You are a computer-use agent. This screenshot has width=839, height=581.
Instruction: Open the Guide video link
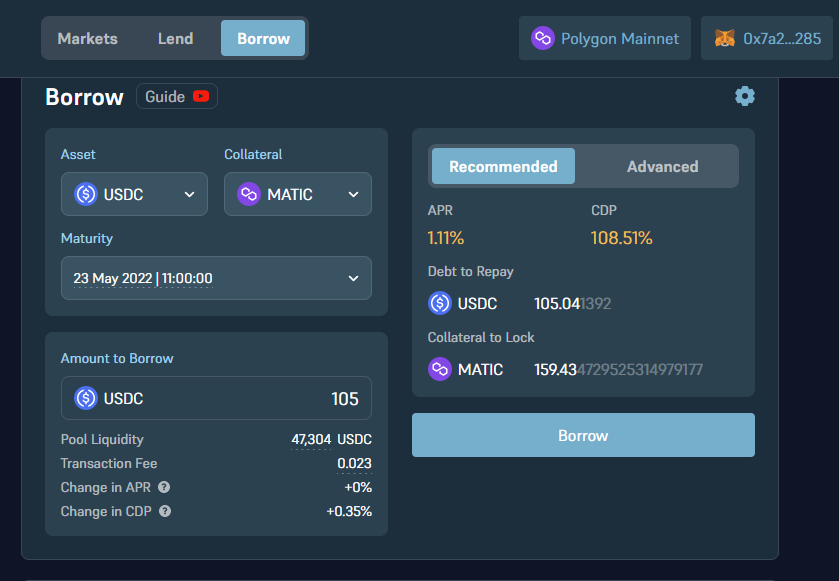pyautogui.click(x=177, y=96)
